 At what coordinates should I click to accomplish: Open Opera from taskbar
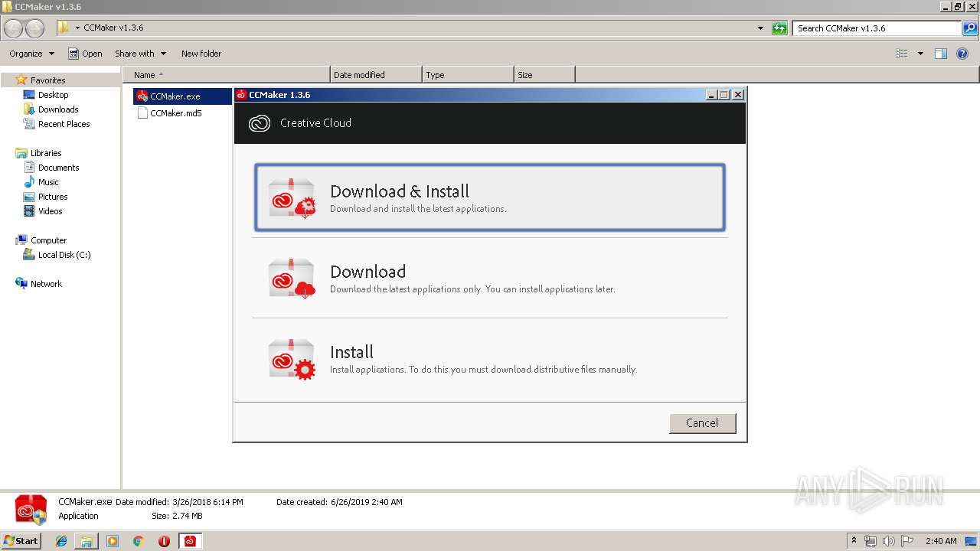tap(164, 541)
